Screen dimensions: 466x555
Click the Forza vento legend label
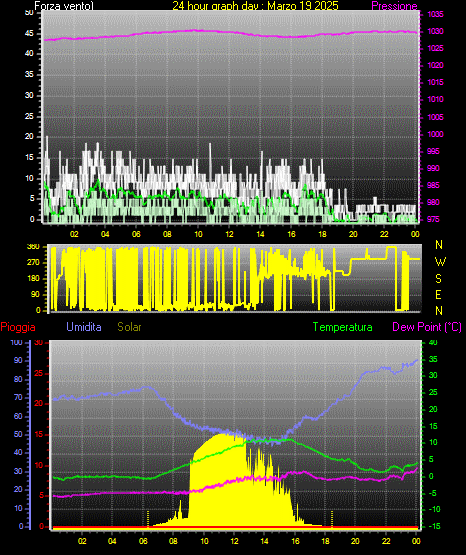64,6
